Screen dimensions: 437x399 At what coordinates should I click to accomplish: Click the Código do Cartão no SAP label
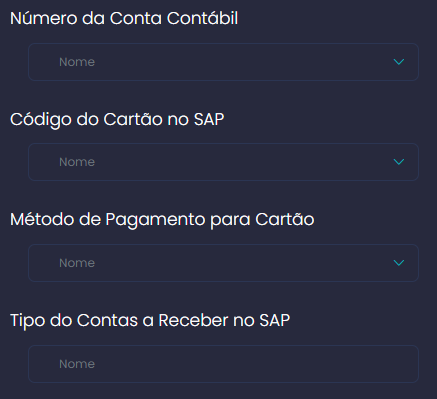[117, 120]
